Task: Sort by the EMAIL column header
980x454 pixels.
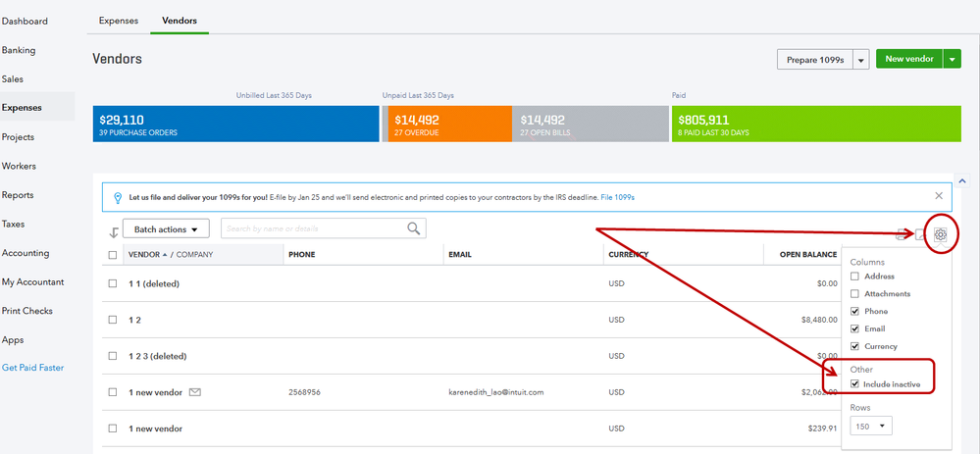Action: point(460,255)
